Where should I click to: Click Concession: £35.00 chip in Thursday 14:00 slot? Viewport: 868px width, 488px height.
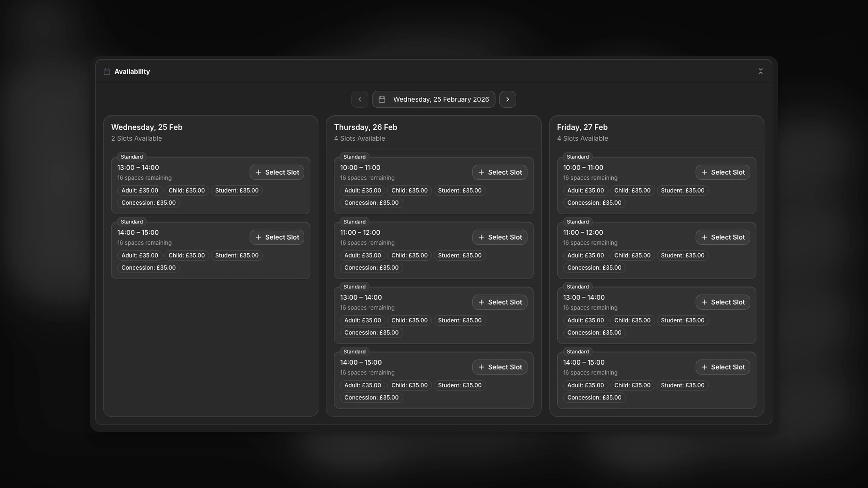tap(371, 398)
